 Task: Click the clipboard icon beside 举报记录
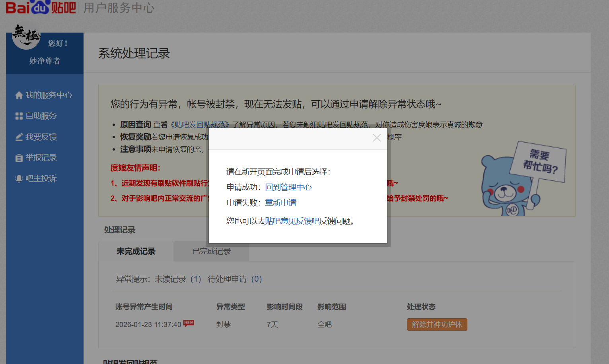(x=19, y=158)
